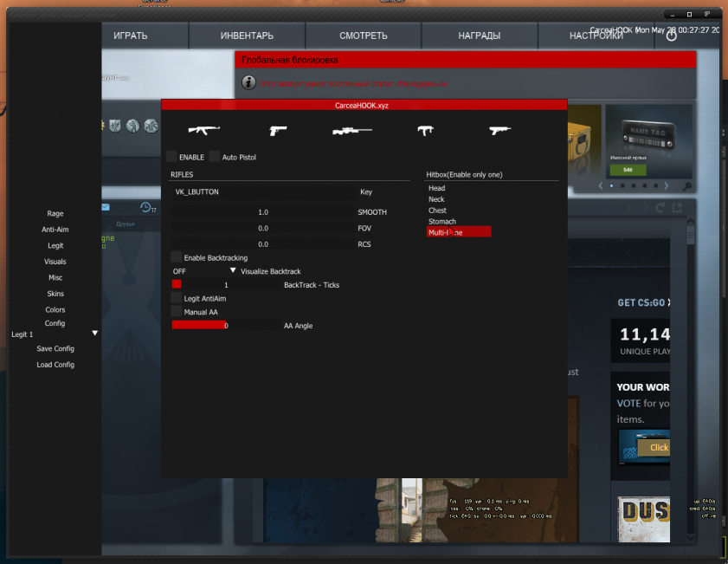This screenshot has width=728, height=564.
Task: Open the ИГРАТЬ menu
Action: point(131,36)
